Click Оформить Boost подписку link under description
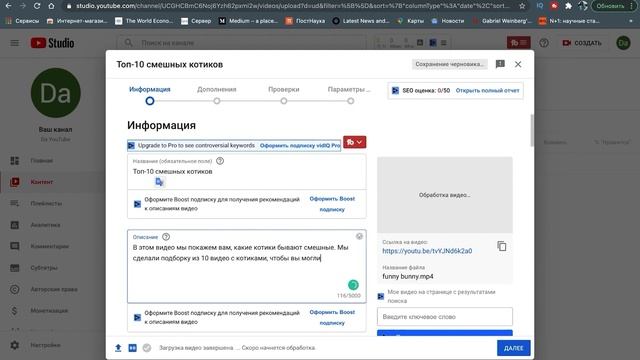 point(332,318)
